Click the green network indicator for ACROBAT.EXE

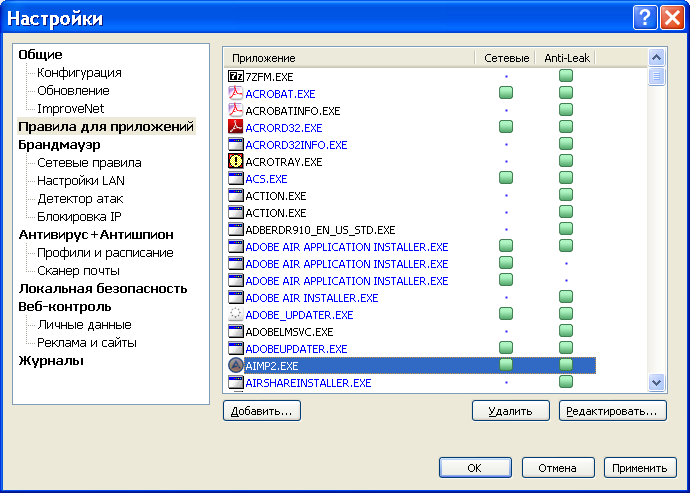(x=506, y=93)
